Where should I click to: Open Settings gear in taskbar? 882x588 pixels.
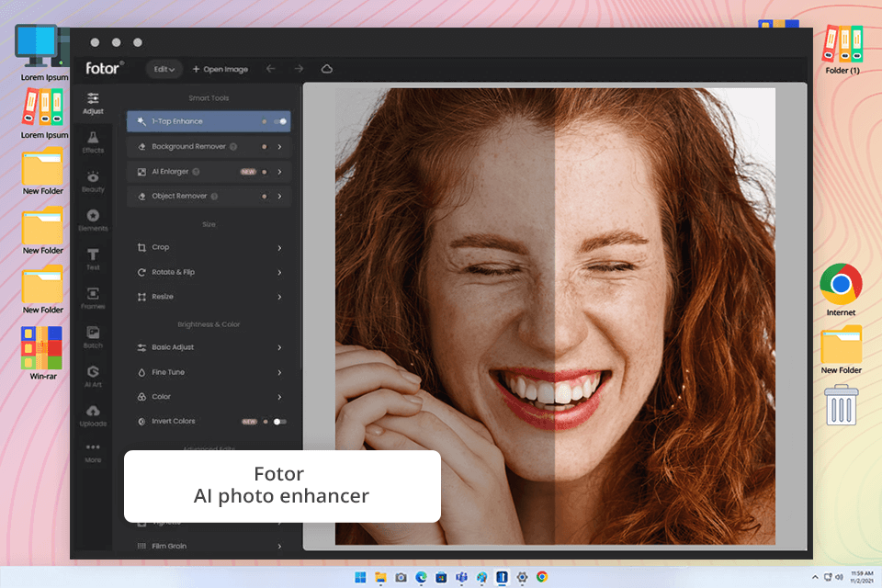pyautogui.click(x=522, y=577)
